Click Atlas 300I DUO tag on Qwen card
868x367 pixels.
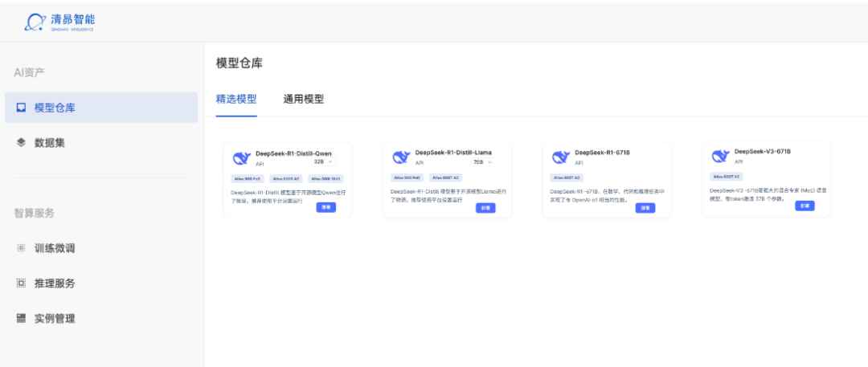coord(326,179)
